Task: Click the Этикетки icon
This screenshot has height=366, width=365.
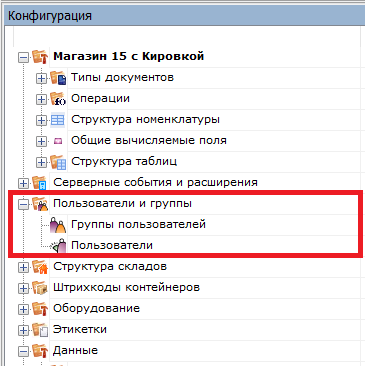Action: 40,330
